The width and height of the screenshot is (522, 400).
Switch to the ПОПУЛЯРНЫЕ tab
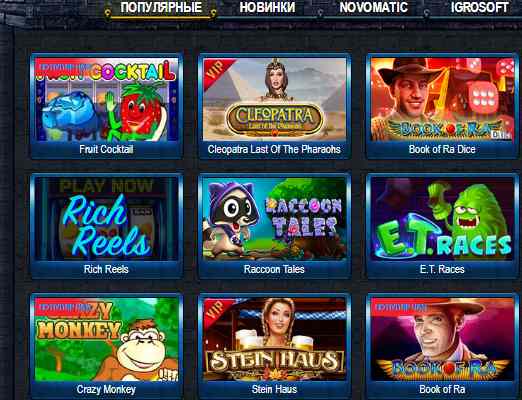click(x=161, y=7)
